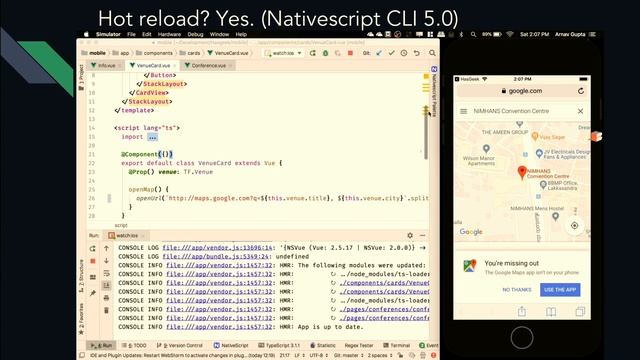Open hamburger menu in Google Maps page
640x360 pixels.
click(463, 111)
